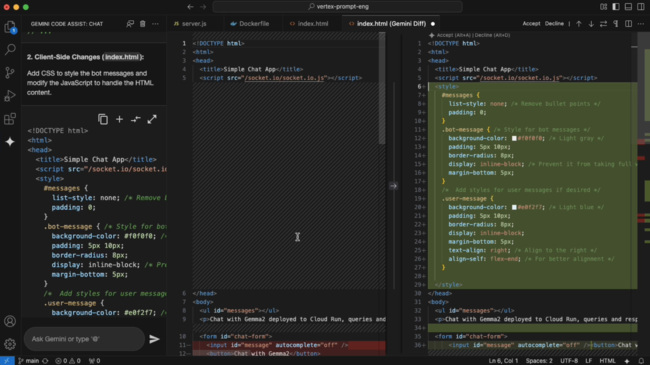Navigate forward with the title bar arrow

pyautogui.click(x=203, y=7)
